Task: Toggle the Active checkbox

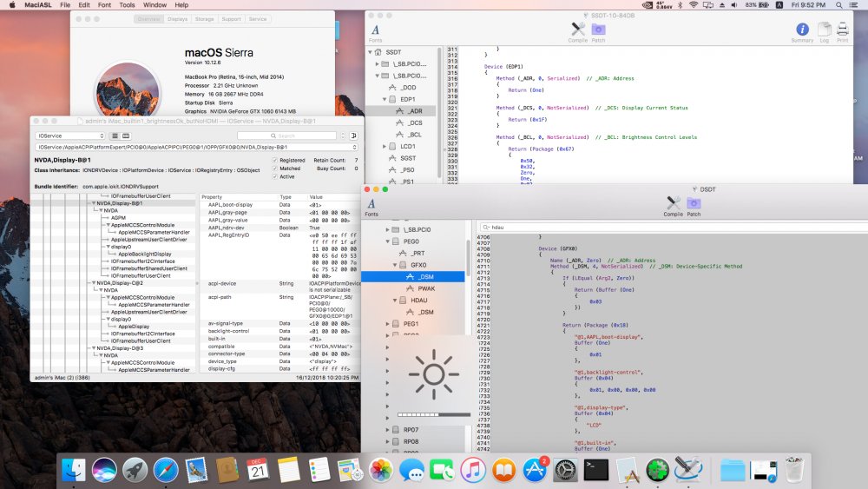Action: pyautogui.click(x=274, y=176)
